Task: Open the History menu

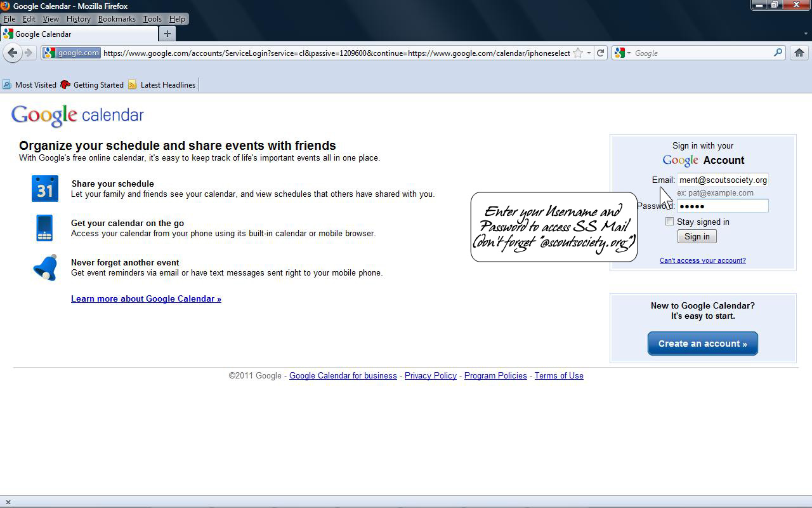Action: (x=79, y=19)
